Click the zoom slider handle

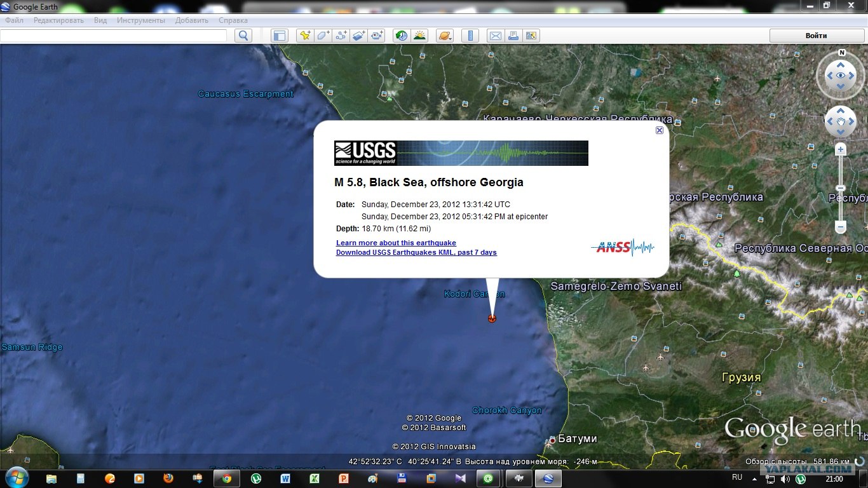841,188
